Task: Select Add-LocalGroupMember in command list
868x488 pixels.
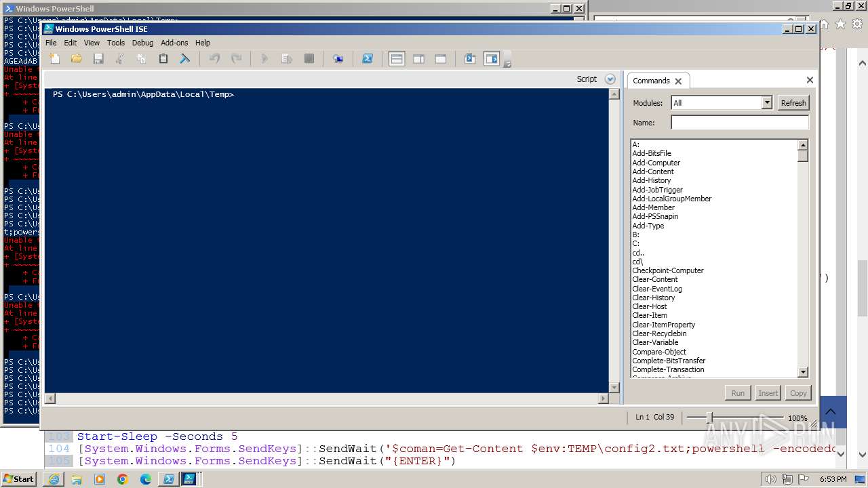Action: (x=672, y=199)
